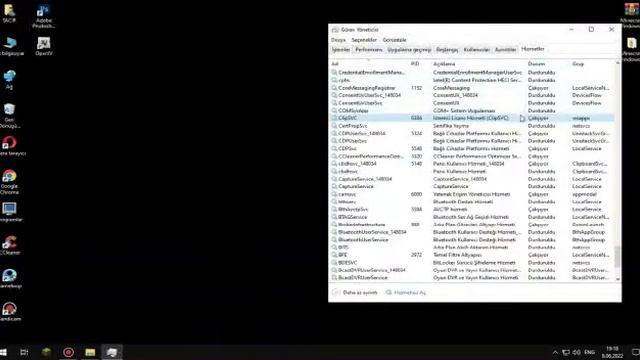Screen dimensions: 640x360
Task: Open the ENG language indicator
Action: 589,352
